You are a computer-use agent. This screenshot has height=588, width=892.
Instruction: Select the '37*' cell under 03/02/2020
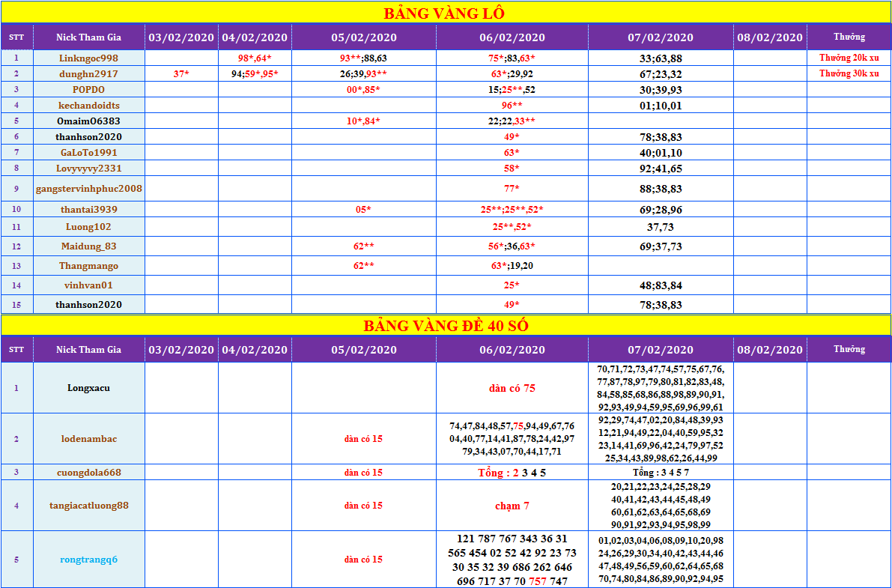181,73
